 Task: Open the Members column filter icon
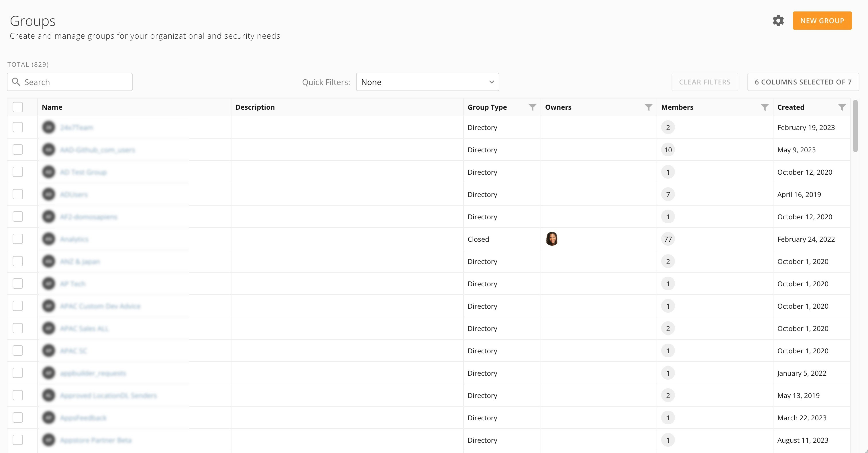point(764,107)
